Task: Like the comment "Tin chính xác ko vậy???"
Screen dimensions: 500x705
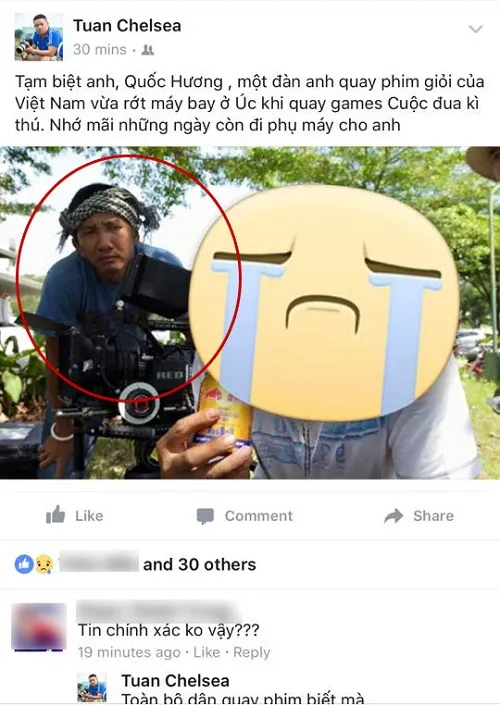Action: pos(206,652)
